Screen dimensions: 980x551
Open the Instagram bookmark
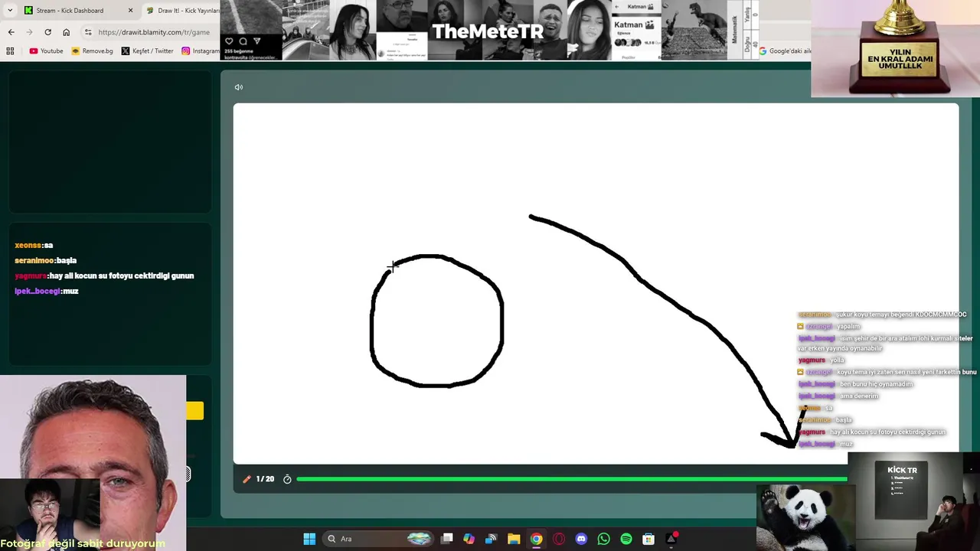tap(201, 51)
